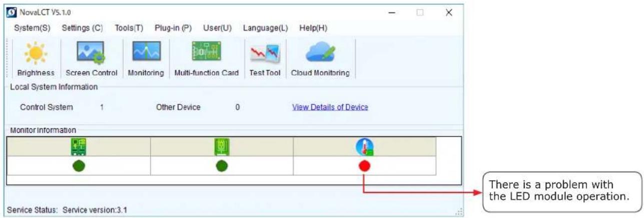Open the Brightness tool

pos(36,59)
